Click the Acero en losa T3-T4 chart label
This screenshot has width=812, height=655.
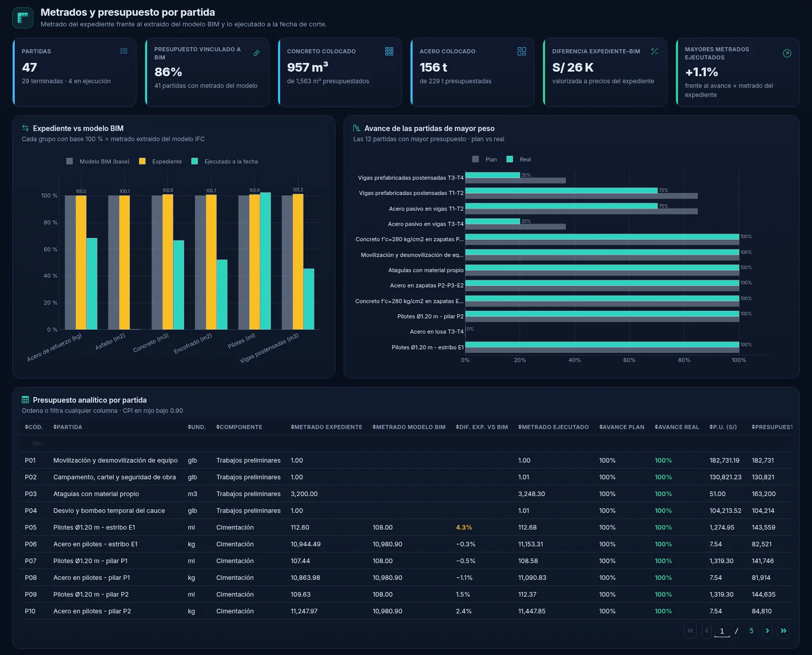click(436, 332)
